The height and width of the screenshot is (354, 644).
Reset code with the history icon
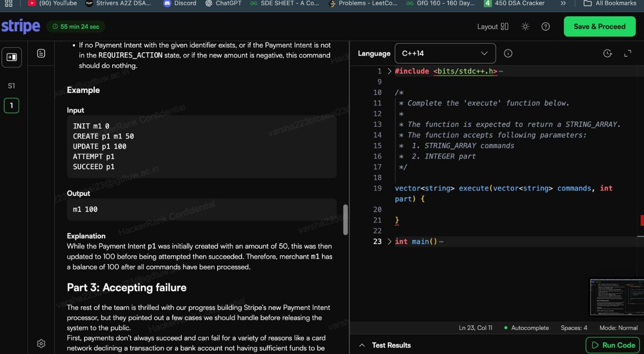point(607,53)
